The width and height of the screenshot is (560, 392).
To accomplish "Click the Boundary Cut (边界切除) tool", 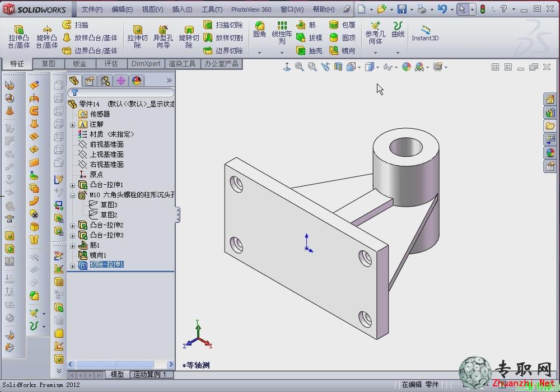I will tap(223, 50).
